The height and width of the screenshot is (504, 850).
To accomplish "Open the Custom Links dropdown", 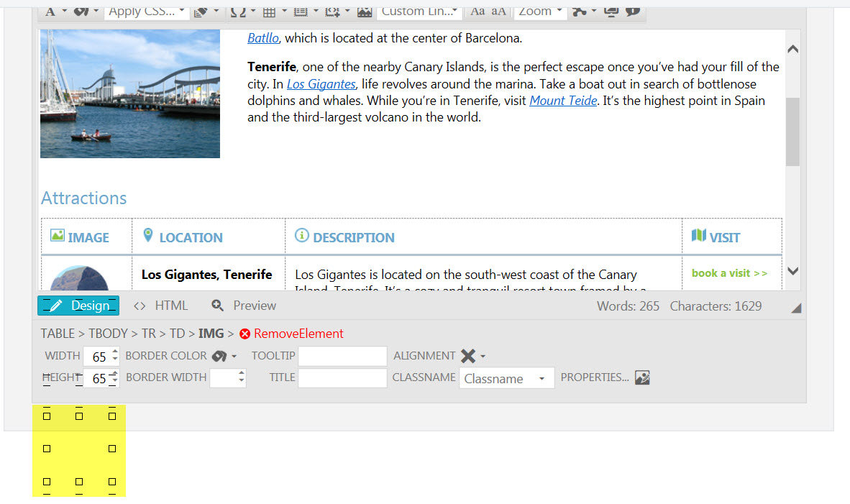I will (x=419, y=12).
